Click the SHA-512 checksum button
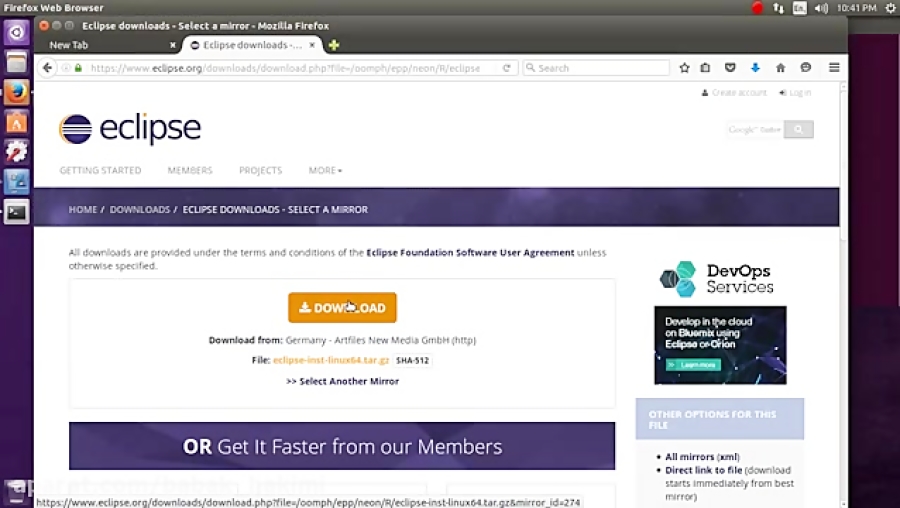The width and height of the screenshot is (900, 508). pos(412,360)
